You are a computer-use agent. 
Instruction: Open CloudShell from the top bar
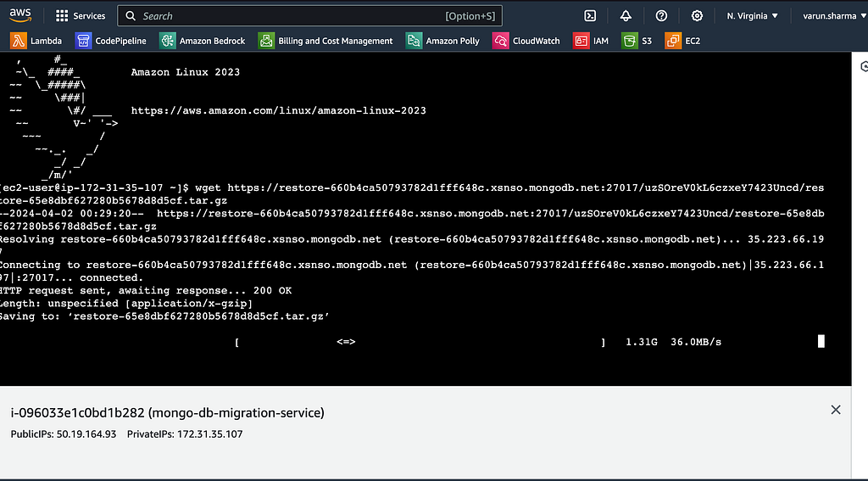pos(590,16)
